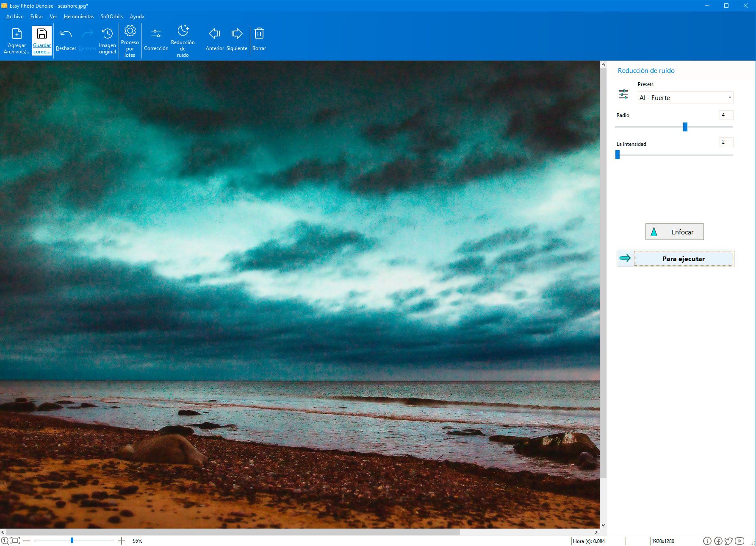Open the Twitter icon link

pos(728,541)
